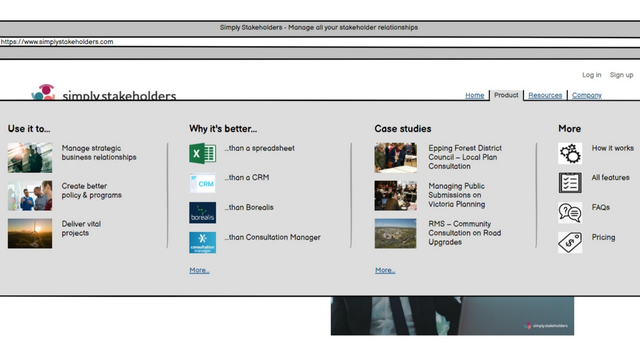
Task: Click the price tag Pricing icon
Action: click(x=570, y=242)
